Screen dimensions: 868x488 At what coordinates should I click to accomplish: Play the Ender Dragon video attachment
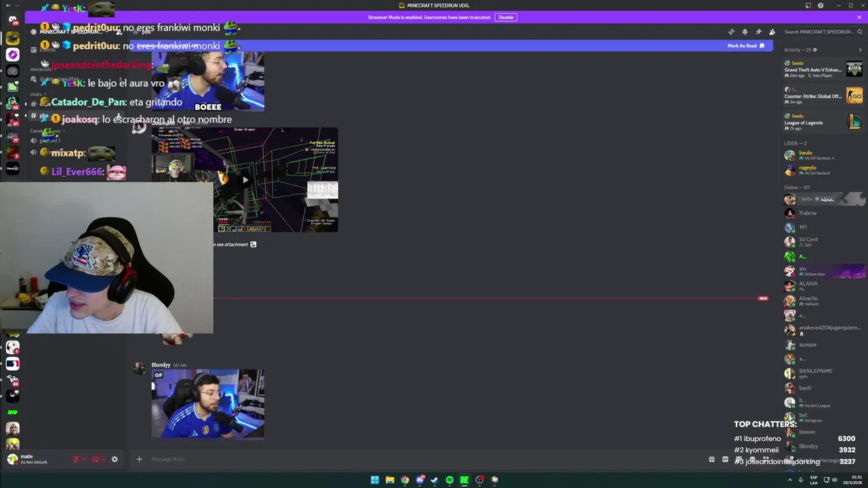[245, 180]
